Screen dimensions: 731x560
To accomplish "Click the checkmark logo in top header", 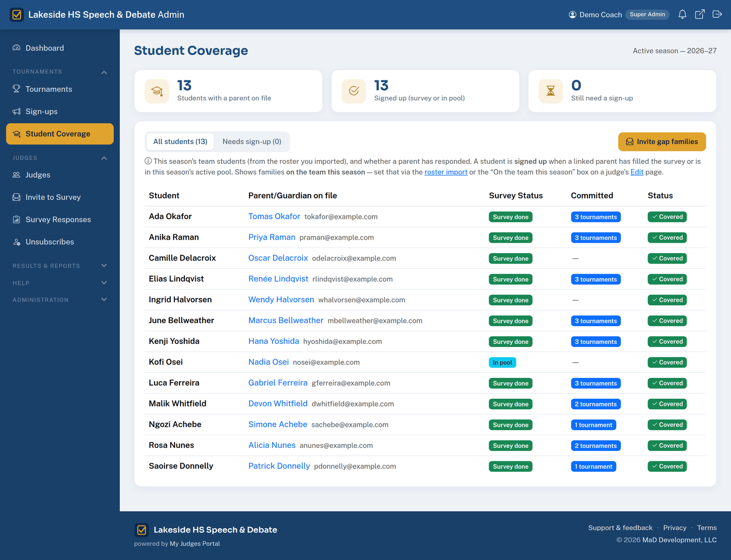I will [17, 15].
